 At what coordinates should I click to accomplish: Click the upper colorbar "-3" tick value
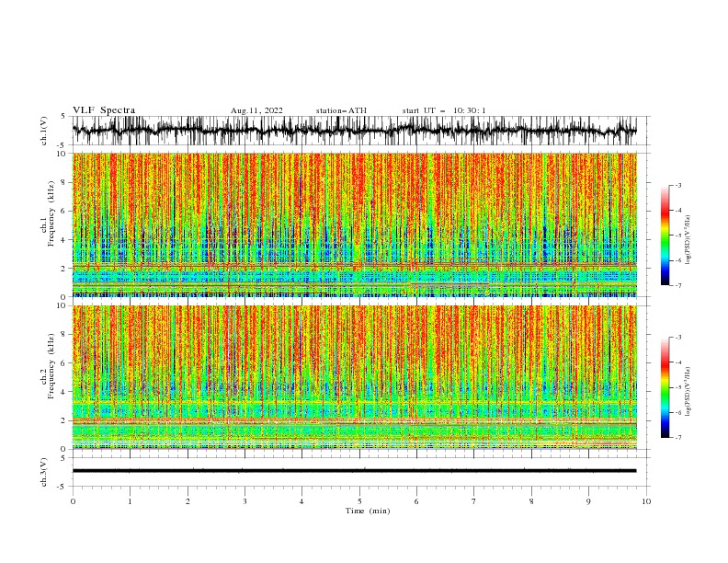point(678,185)
